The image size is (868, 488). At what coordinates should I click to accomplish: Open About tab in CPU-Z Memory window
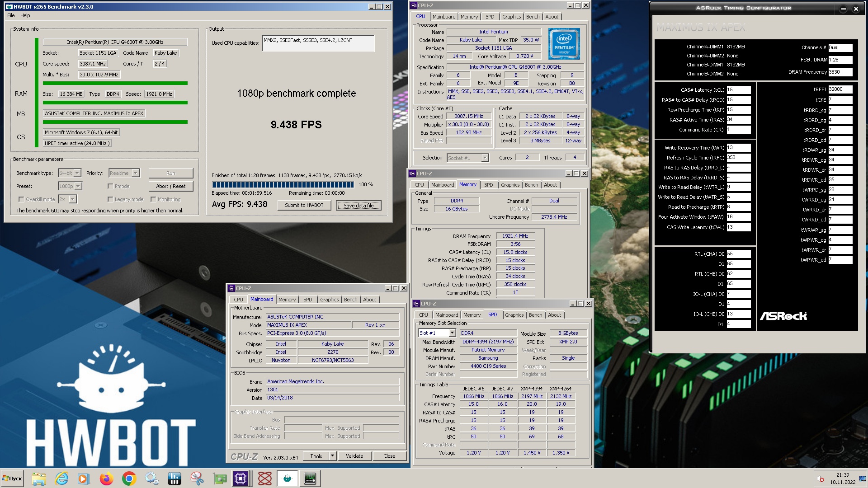(x=550, y=185)
